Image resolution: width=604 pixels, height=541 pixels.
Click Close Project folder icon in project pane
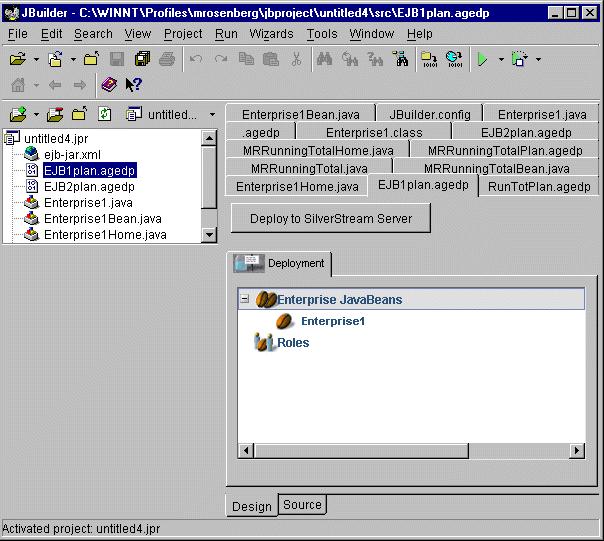79,114
